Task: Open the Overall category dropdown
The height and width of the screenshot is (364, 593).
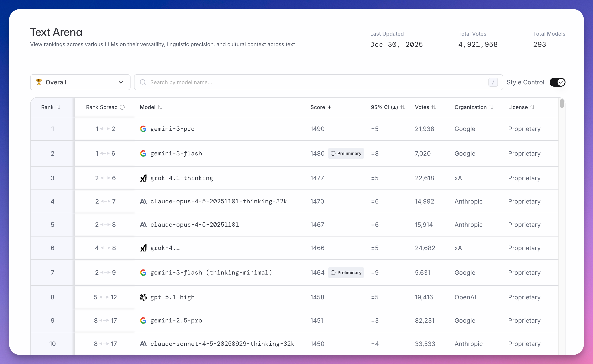Action: coord(80,82)
